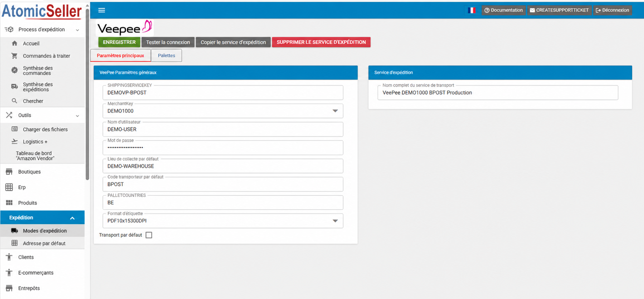Select the Paramètres principaux tab
Image resolution: width=644 pixels, height=299 pixels.
(120, 56)
